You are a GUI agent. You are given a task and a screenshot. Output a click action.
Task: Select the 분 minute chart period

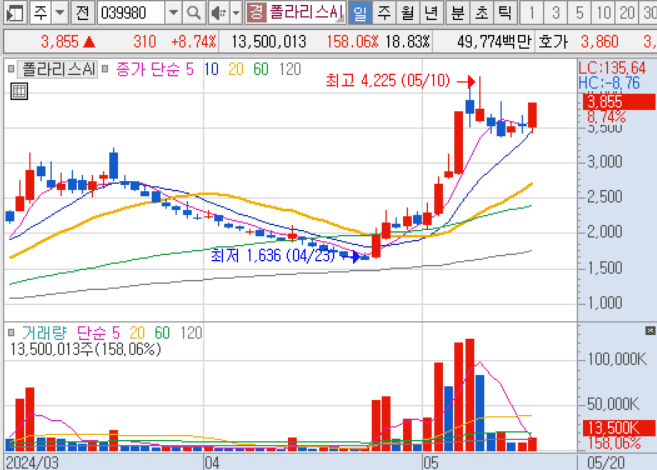click(x=458, y=13)
